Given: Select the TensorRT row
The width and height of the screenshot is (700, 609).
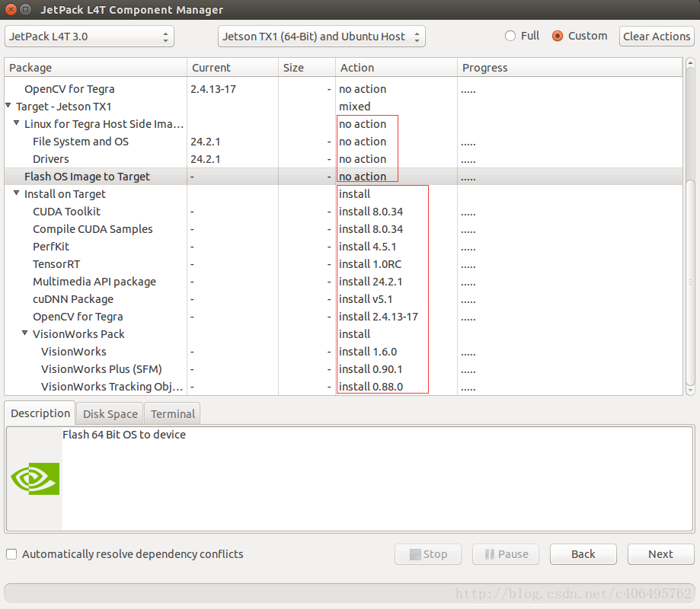Looking at the screenshot, I should pos(344,264).
